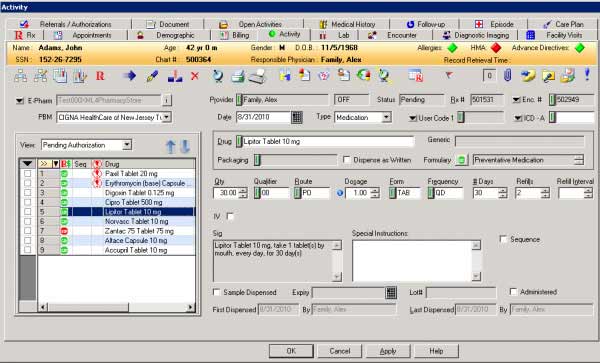Click the red X delete toolbar icon
The width and height of the screenshot is (600, 363).
[195, 76]
